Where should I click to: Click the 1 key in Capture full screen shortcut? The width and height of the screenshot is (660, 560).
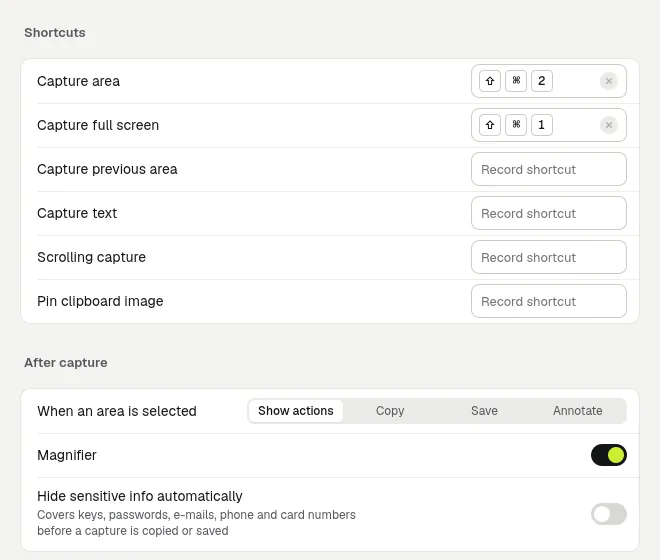point(542,125)
